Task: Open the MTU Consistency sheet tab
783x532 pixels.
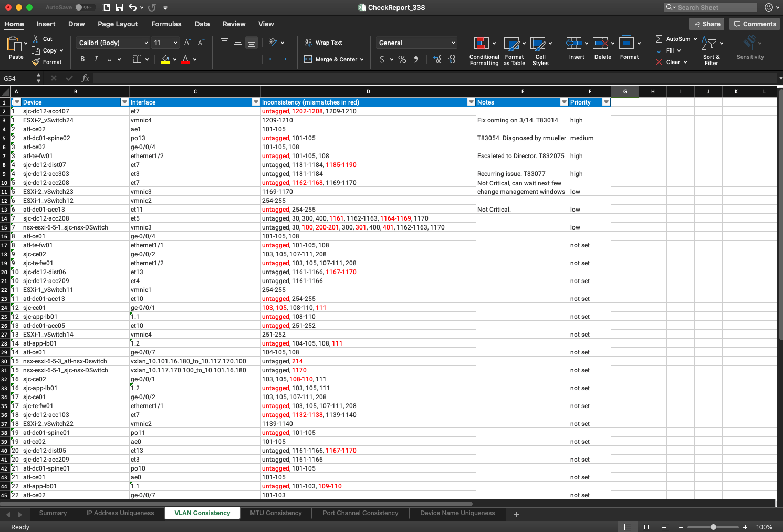Action: click(x=275, y=513)
